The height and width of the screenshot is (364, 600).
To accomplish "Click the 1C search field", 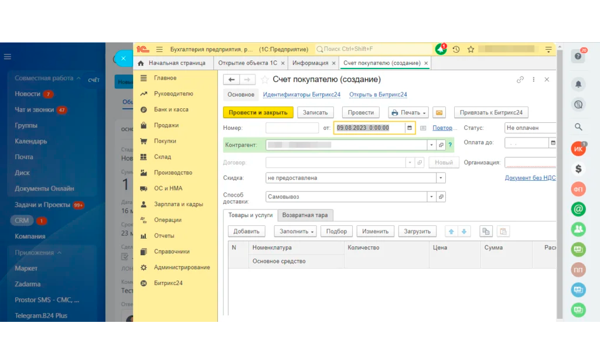I will [x=373, y=49].
